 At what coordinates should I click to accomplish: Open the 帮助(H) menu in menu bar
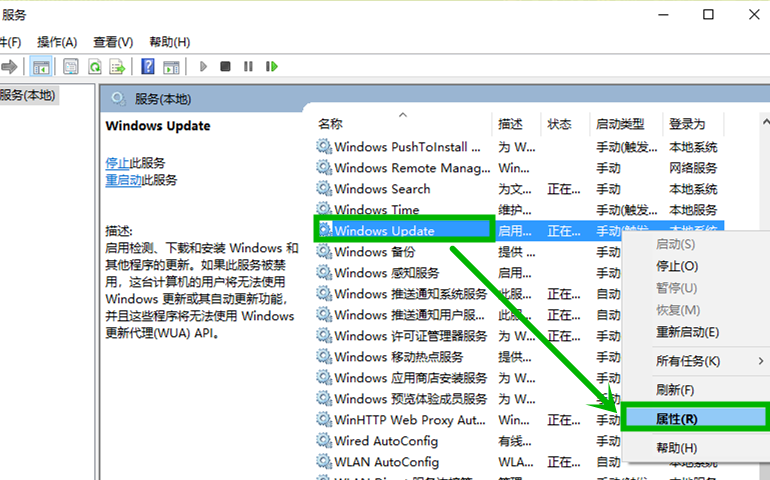pyautogui.click(x=169, y=42)
